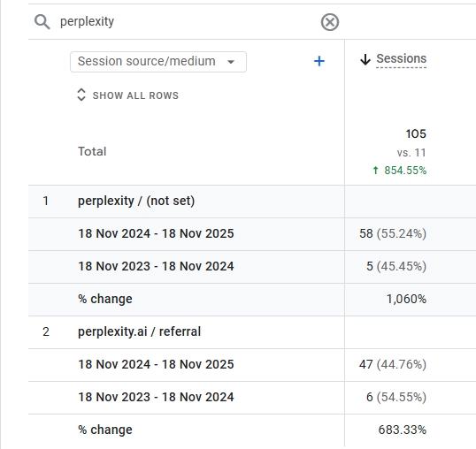Click the 6 (54.55%) sessions cell
The image size is (476, 449).
click(396, 397)
